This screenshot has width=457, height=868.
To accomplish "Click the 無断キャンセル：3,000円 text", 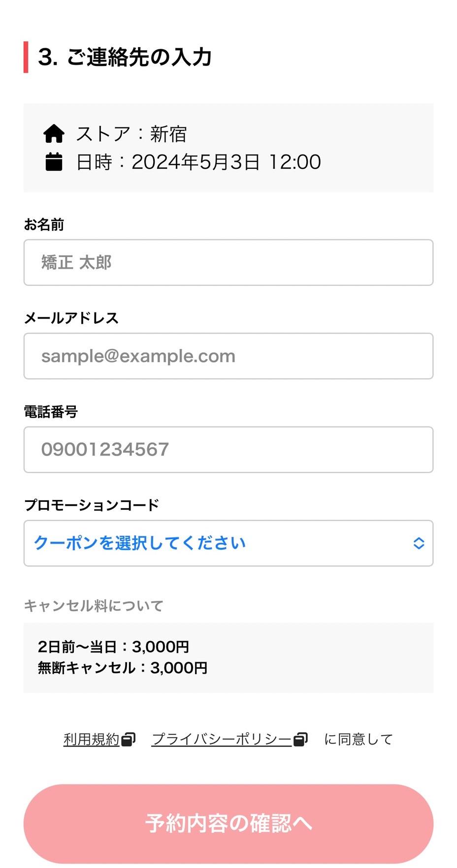I will (123, 668).
